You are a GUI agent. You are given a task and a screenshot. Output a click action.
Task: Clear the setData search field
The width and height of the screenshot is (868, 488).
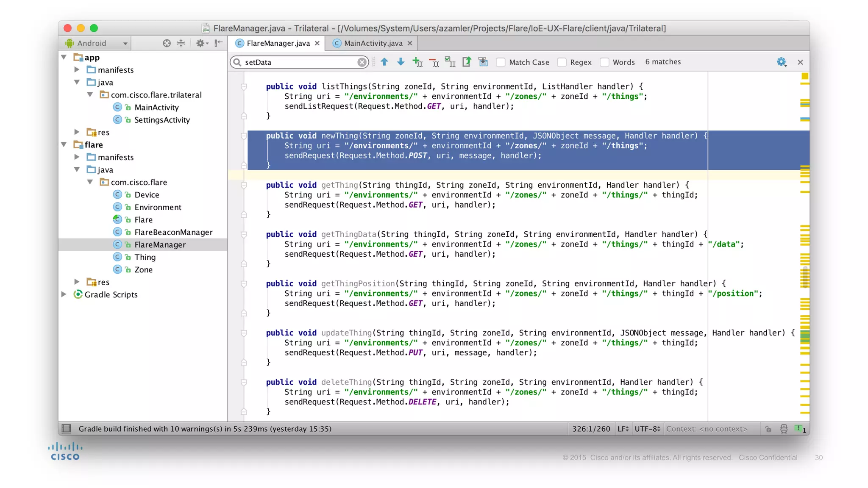click(x=362, y=62)
